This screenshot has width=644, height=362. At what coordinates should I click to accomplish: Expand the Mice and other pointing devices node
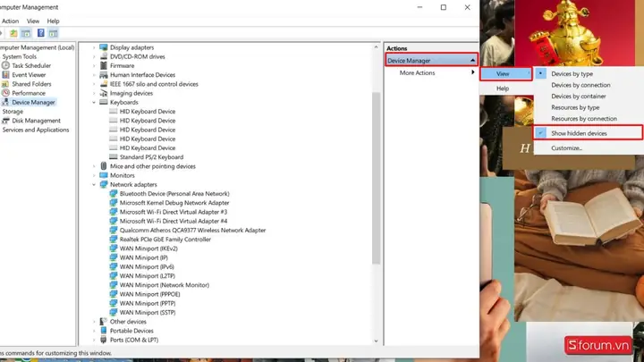(94, 166)
